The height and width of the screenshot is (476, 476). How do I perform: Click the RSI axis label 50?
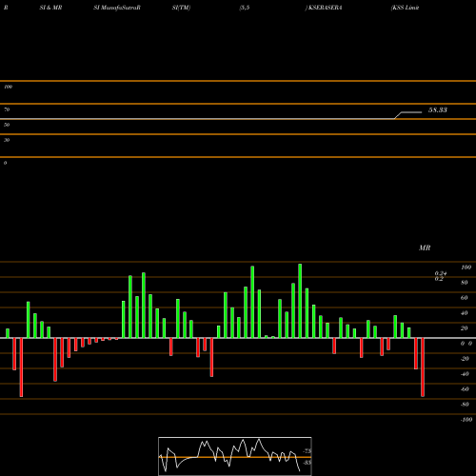pos(7,125)
